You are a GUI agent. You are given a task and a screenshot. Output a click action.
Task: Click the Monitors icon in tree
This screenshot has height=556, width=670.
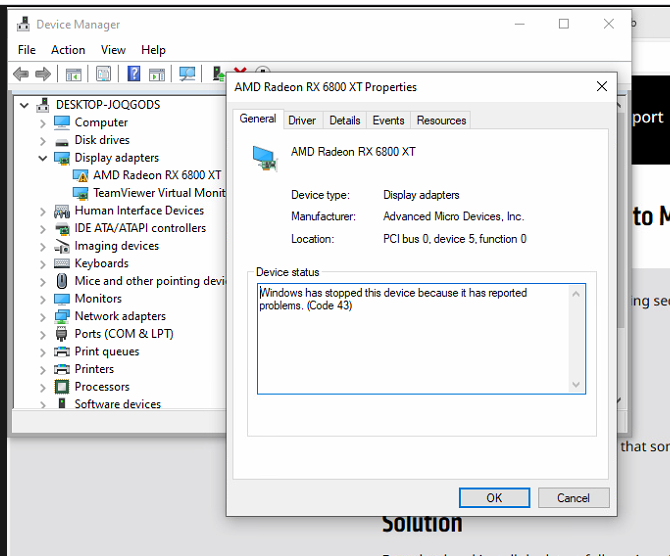(62, 299)
